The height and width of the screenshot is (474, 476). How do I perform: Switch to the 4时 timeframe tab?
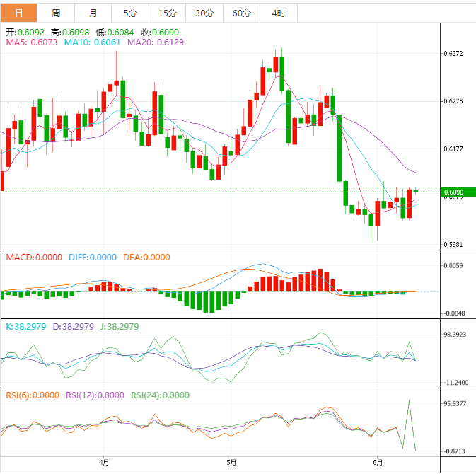tap(279, 13)
